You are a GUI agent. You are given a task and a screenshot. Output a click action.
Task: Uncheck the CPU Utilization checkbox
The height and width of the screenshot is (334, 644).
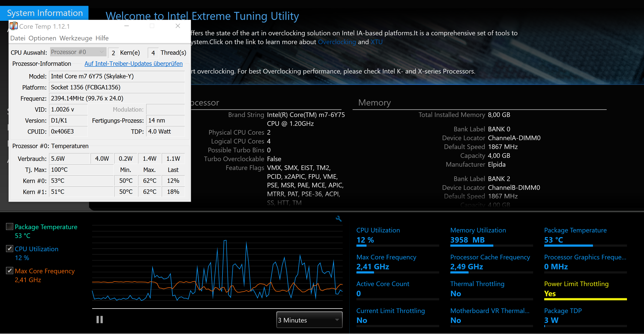point(9,249)
